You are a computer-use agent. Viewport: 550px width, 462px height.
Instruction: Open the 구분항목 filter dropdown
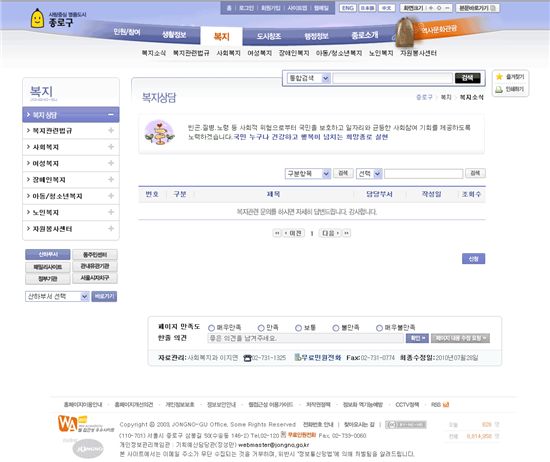coord(308,174)
